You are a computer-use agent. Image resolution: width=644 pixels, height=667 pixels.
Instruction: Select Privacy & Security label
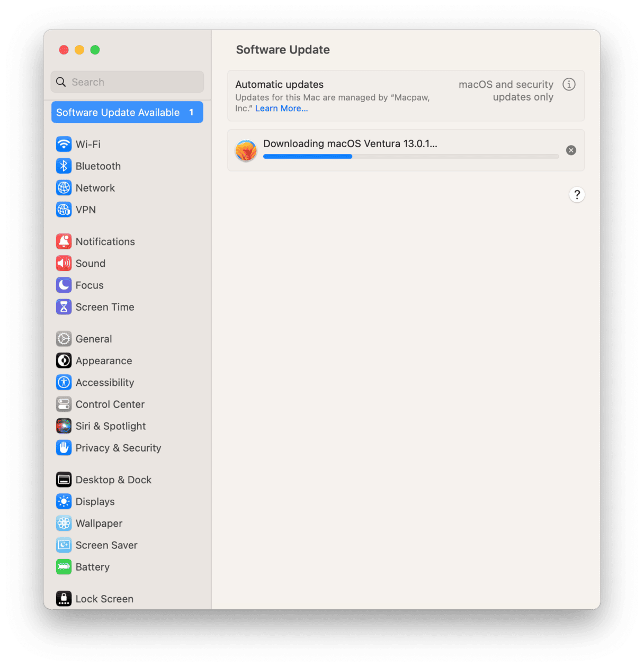[x=118, y=448]
